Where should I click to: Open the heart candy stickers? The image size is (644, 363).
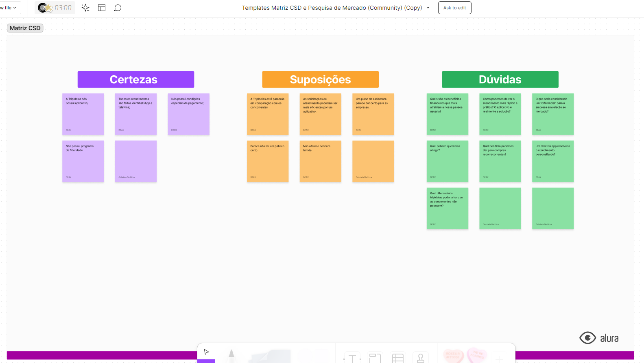[x=465, y=355]
